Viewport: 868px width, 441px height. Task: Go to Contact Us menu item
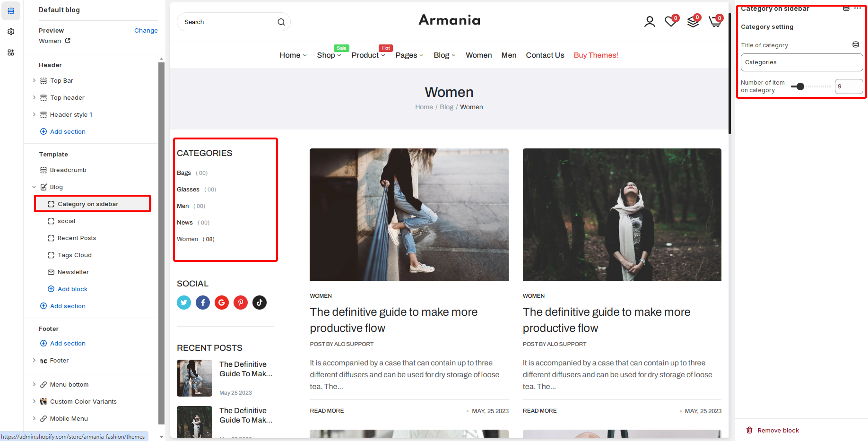[545, 55]
